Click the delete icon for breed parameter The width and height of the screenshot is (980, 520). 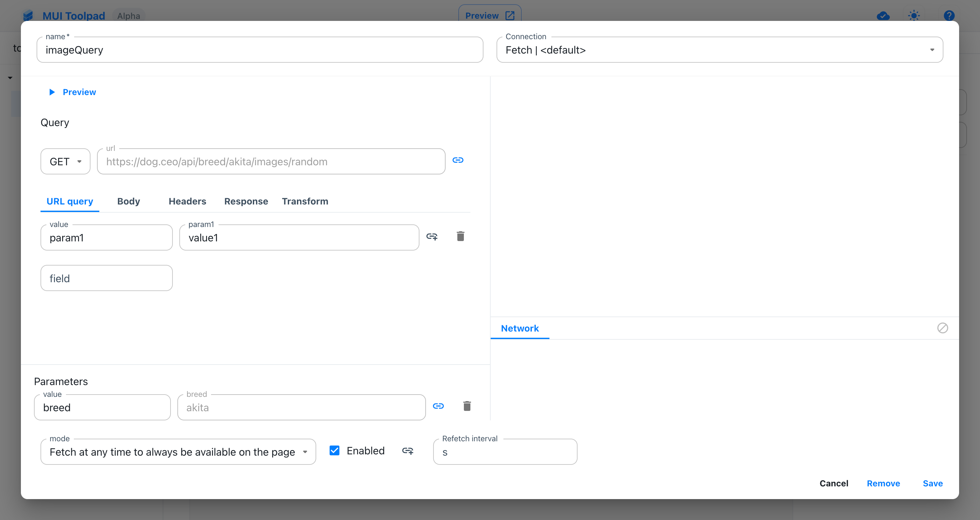pos(467,407)
